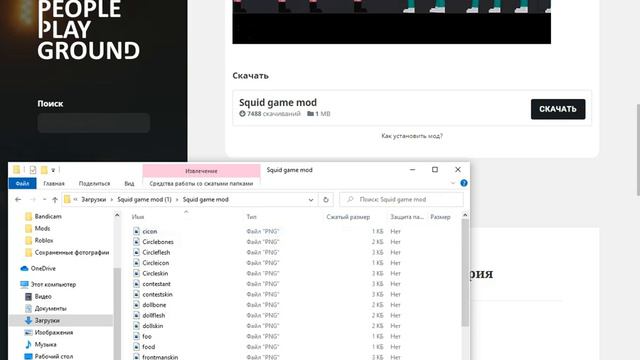This screenshot has width=640, height=360.
Task: Open the Файл tab in Explorer
Action: pyautogui.click(x=22, y=184)
